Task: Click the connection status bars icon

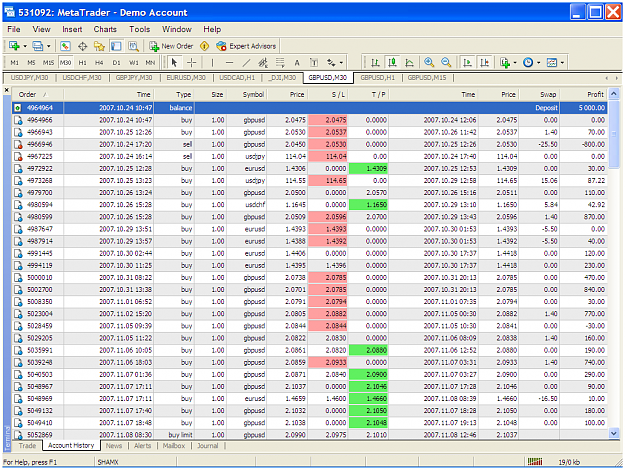Action: click(x=535, y=462)
